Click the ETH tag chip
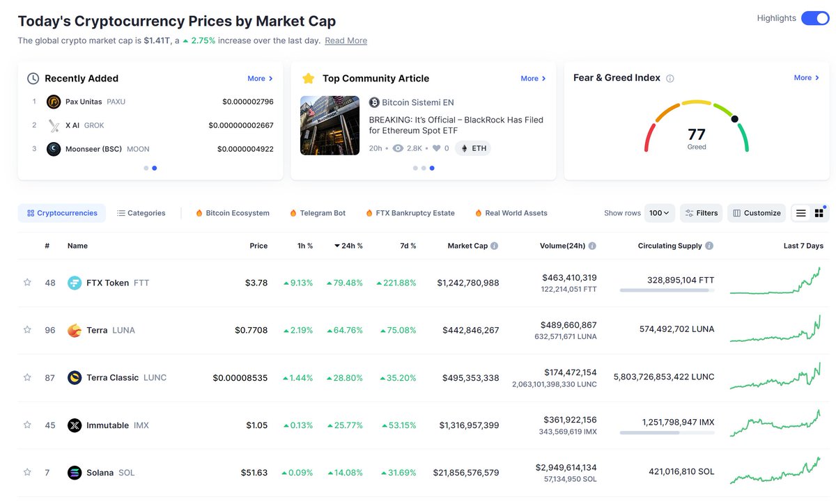The width and height of the screenshot is (836, 504). (x=472, y=148)
